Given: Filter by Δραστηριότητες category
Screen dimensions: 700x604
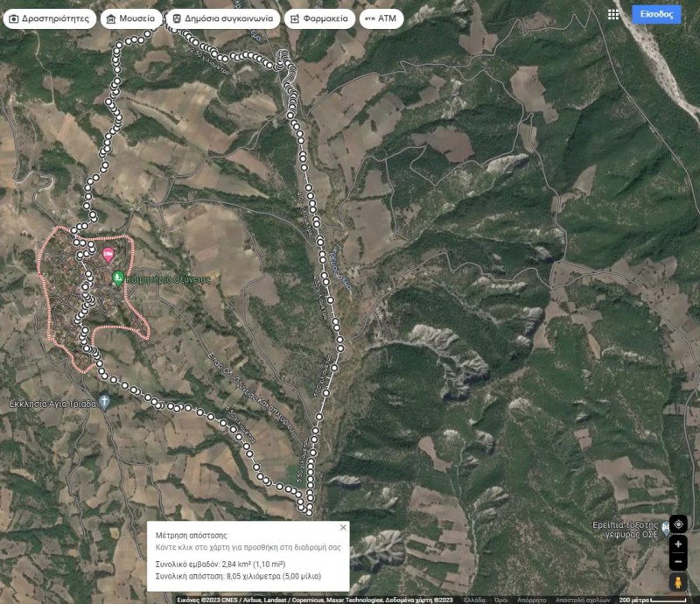Looking at the screenshot, I should pyautogui.click(x=49, y=18).
